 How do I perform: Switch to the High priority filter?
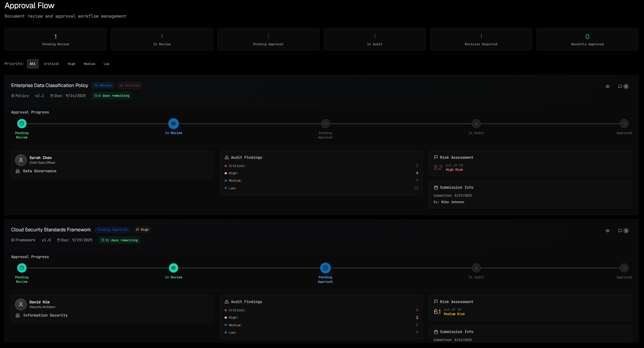pos(71,64)
